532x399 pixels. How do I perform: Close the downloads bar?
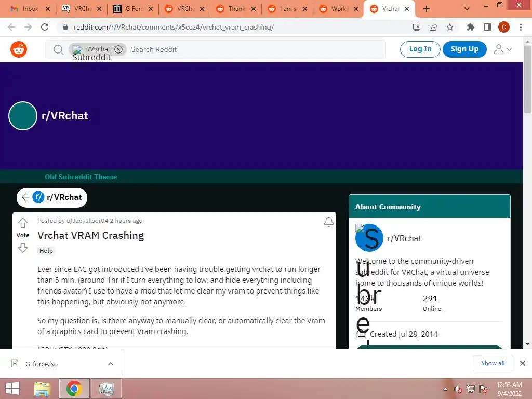coord(523,363)
